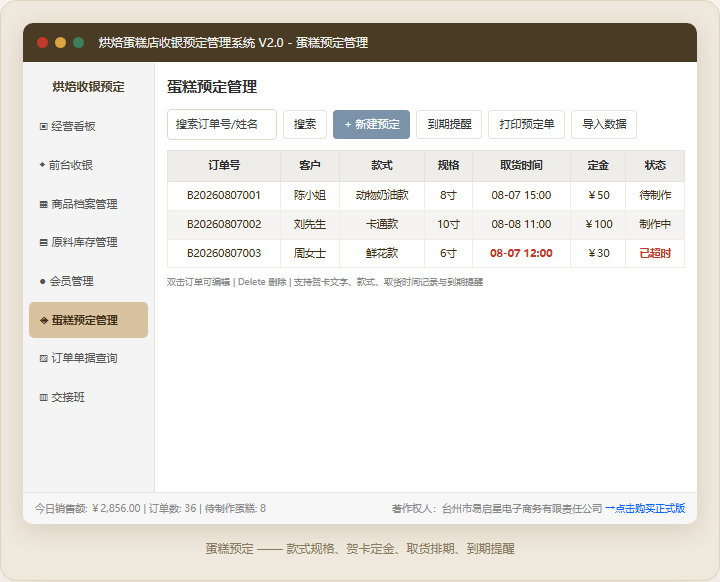
Task: Click the 定金 column header
Action: tap(598, 166)
